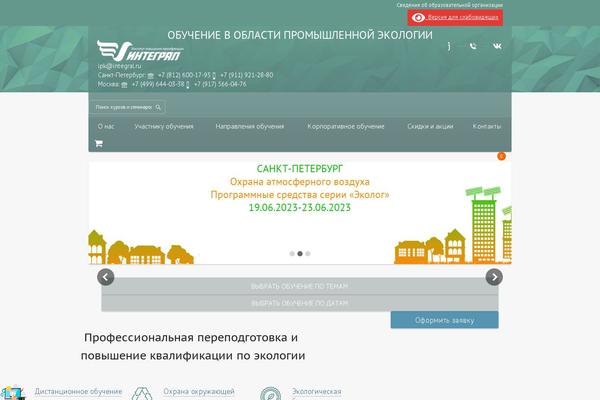
Task: Click phone number +7 (499) 644-03-38
Action: [158, 84]
